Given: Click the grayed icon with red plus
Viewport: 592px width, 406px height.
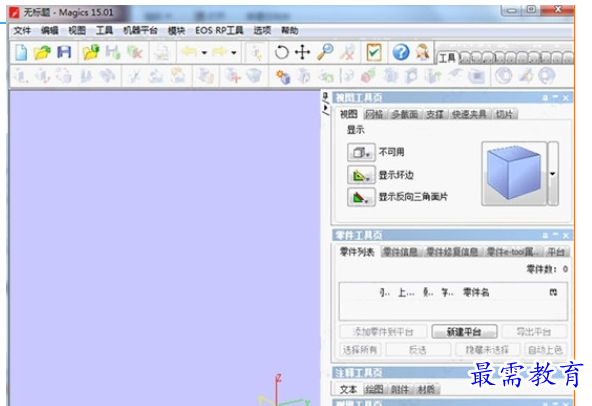Looking at the screenshot, I should [x=233, y=76].
